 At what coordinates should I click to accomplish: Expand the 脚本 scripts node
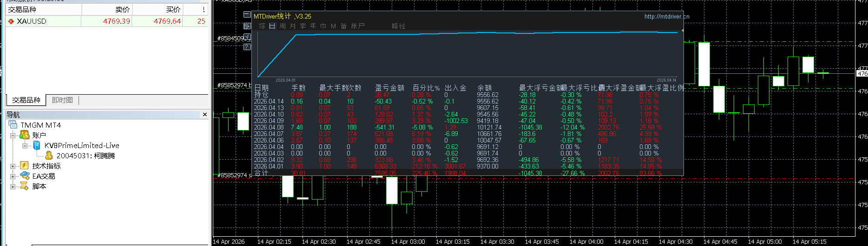[13, 187]
